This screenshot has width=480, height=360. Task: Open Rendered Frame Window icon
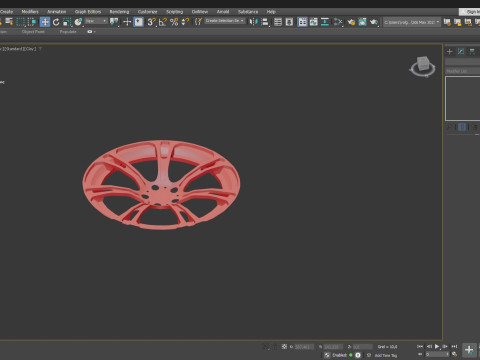tap(362, 22)
